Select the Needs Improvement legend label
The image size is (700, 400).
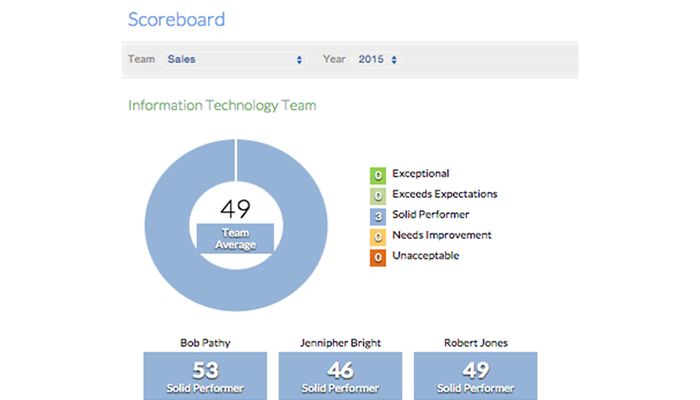click(442, 235)
